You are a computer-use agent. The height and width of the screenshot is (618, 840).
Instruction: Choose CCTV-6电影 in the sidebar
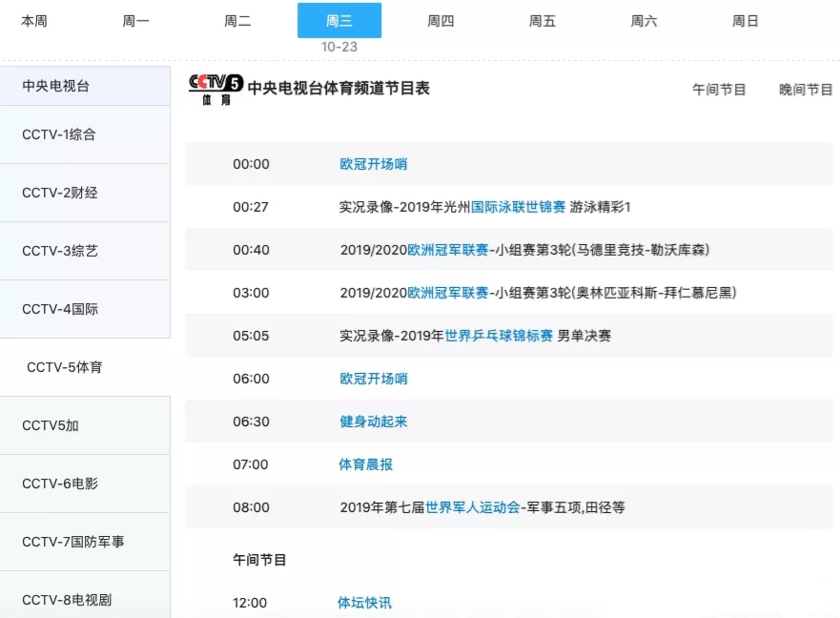(x=85, y=484)
